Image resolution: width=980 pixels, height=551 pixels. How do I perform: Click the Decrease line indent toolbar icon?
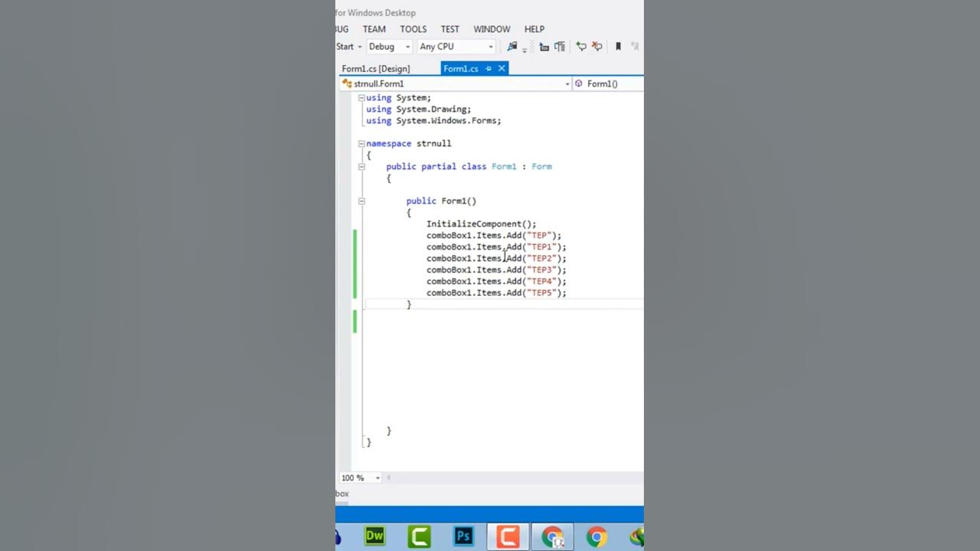coord(544,47)
